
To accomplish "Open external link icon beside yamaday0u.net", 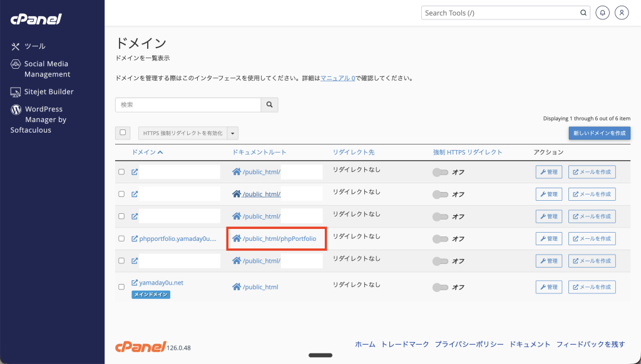I will 135,283.
